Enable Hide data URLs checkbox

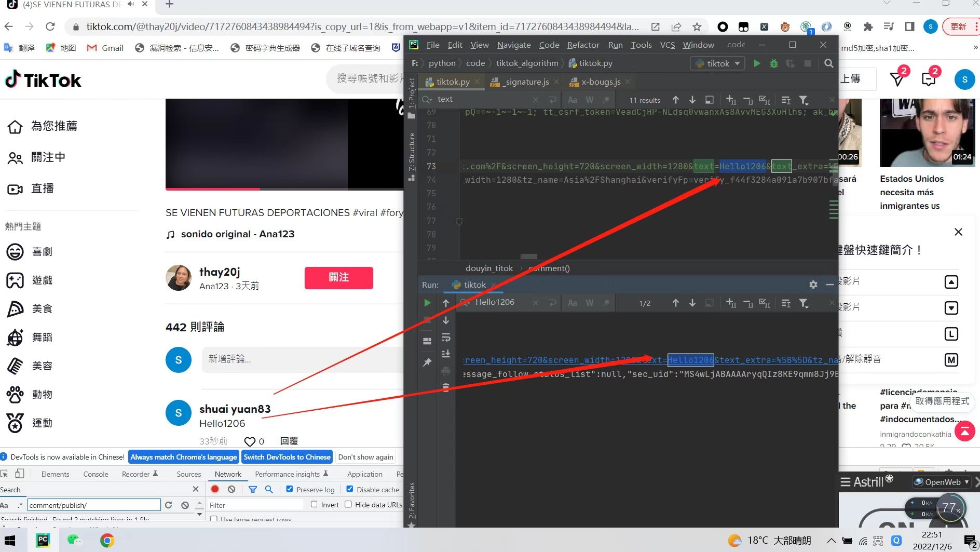pyautogui.click(x=348, y=504)
